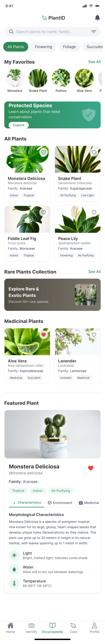This screenshot has width=105, height=644.
Task: Tap the Encyclopedia book icon
Action: point(52,625)
